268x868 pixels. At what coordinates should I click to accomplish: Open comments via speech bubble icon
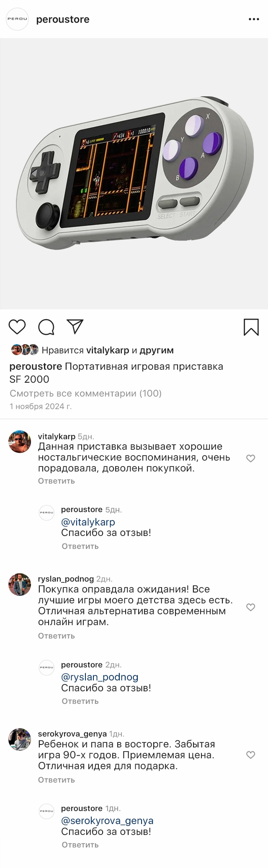tap(46, 327)
